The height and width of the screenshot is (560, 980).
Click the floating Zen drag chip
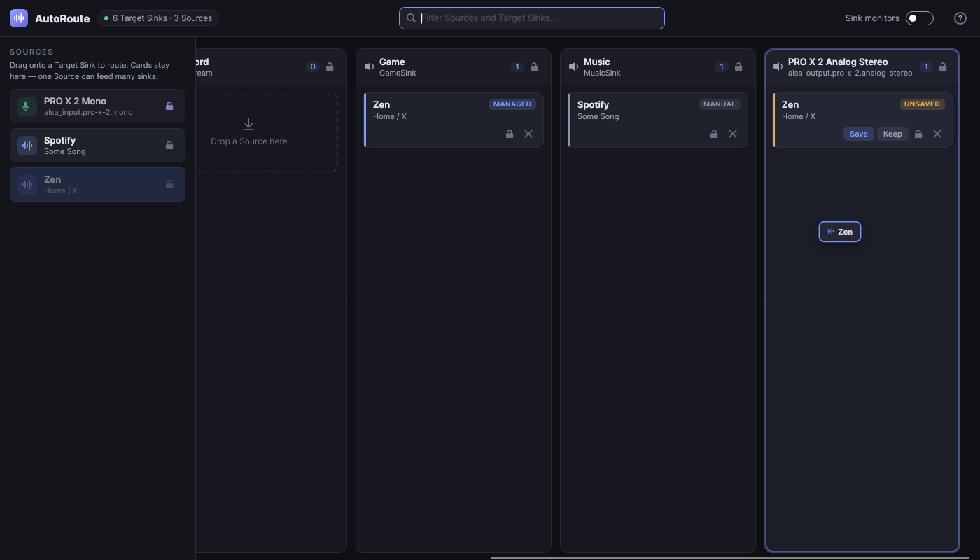tap(840, 232)
